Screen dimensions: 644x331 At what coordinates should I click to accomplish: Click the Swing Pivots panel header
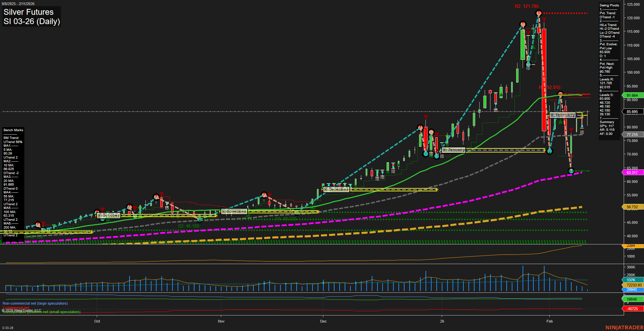coord(610,5)
